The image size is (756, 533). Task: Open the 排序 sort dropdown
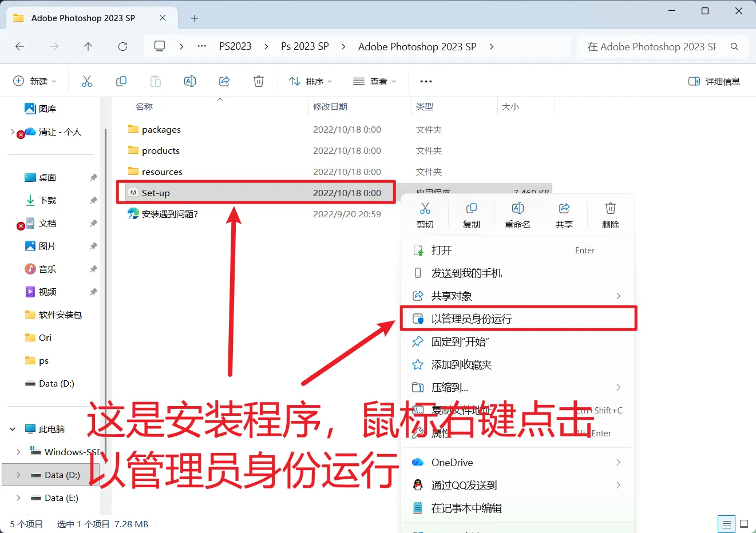click(x=311, y=81)
